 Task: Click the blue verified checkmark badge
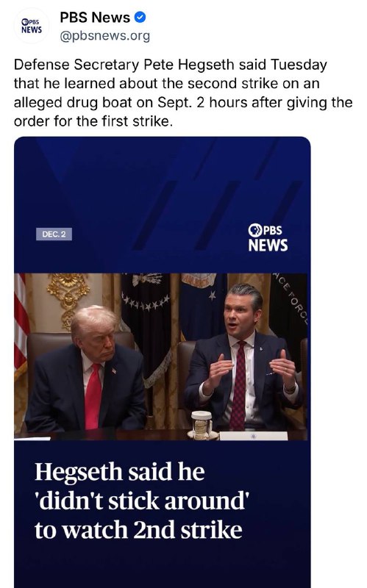pyautogui.click(x=140, y=17)
